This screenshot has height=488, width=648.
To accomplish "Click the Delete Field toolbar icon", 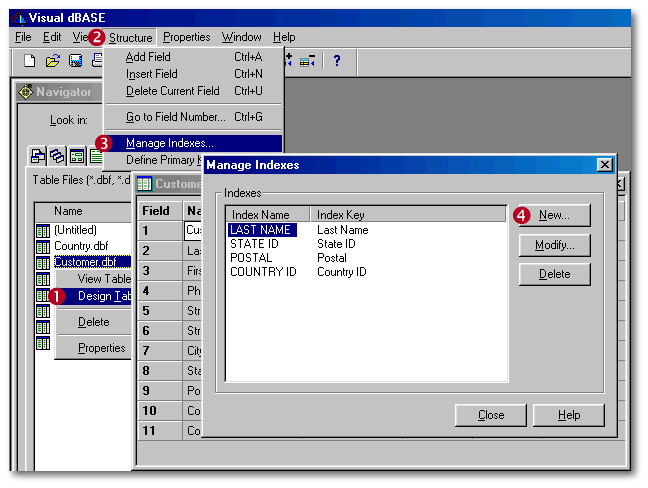I will (307, 62).
